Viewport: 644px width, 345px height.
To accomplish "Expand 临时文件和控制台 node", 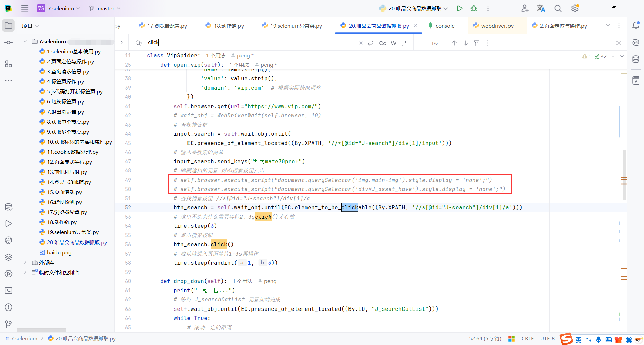I will (x=25, y=272).
